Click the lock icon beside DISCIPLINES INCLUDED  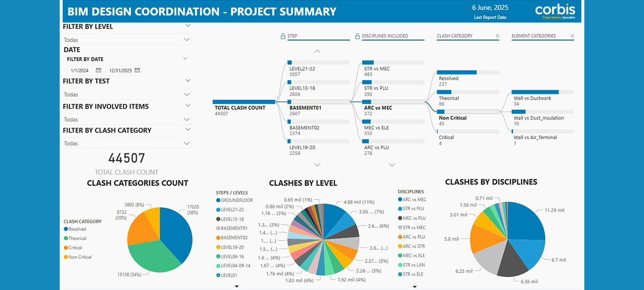click(x=357, y=36)
